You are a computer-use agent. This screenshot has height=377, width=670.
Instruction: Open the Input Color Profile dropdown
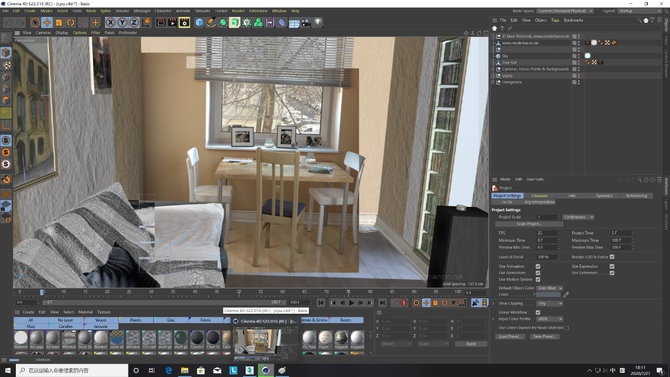550,319
